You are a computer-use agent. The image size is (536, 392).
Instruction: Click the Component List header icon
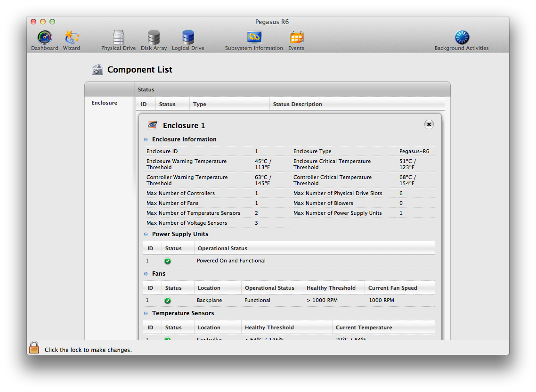pos(97,69)
